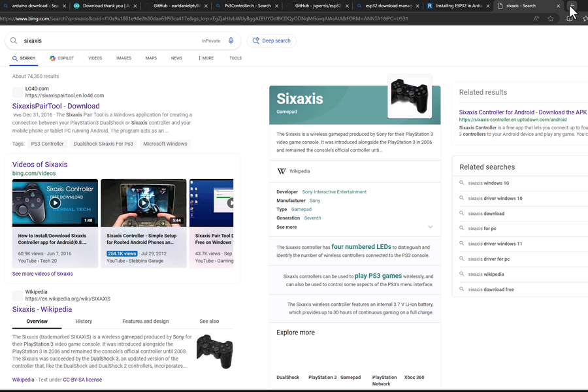Click the browser address bar URL
The width and height of the screenshot is (588, 392).
click(x=204, y=18)
